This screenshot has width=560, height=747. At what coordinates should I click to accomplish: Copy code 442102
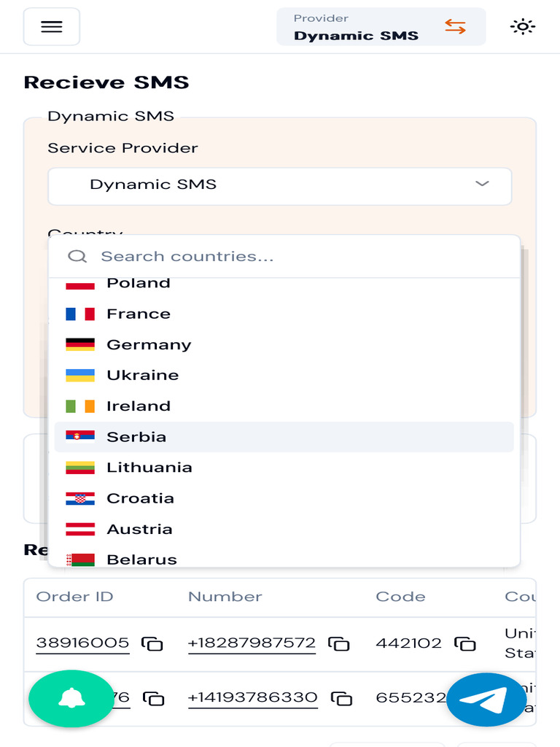coord(464,644)
